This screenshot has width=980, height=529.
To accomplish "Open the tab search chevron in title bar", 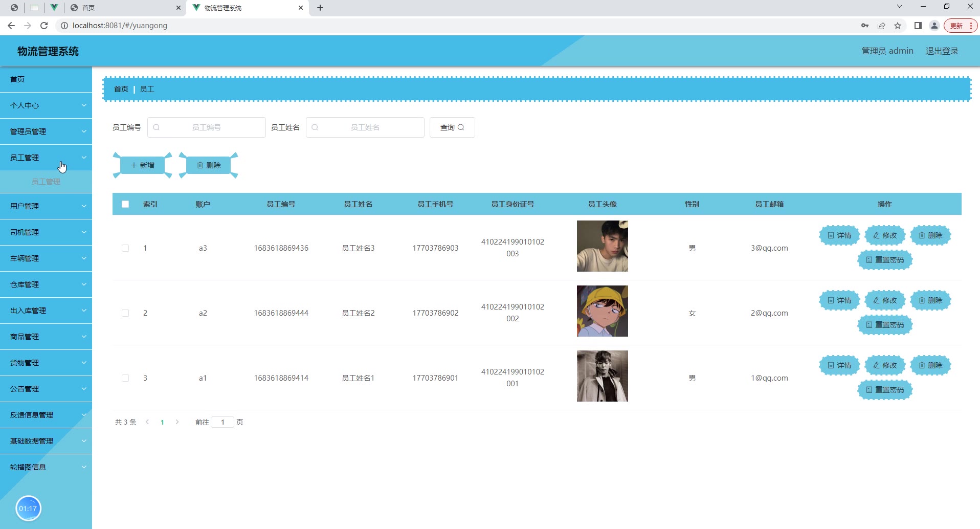I will (x=900, y=7).
